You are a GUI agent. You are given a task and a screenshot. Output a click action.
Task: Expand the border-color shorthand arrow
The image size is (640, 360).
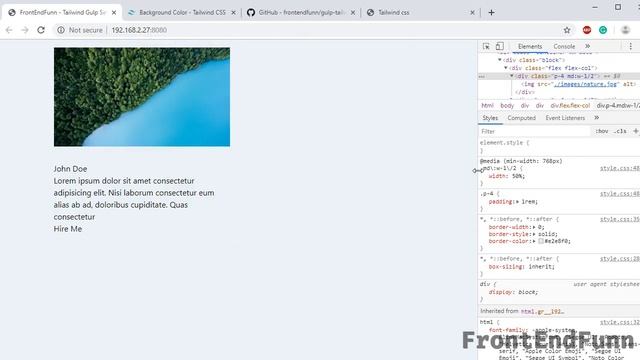534,241
